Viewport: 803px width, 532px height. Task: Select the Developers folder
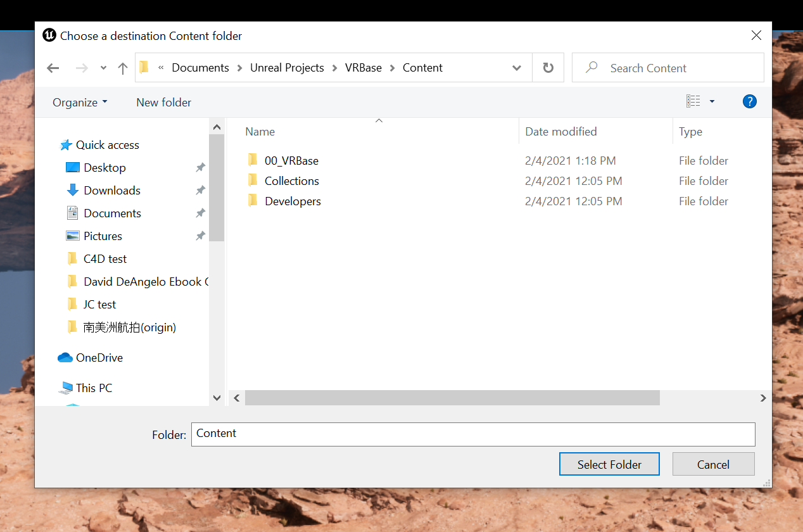(x=293, y=201)
